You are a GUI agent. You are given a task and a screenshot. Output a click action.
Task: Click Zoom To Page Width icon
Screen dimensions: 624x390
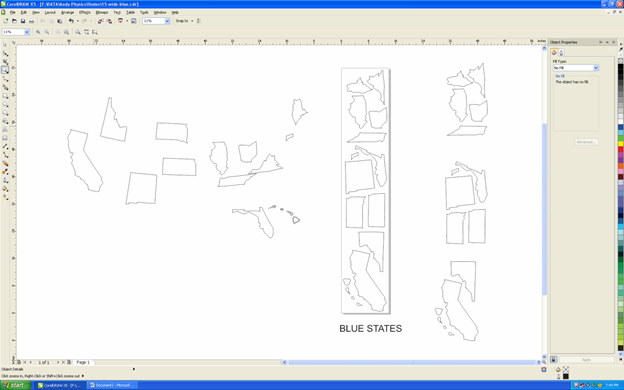coord(86,32)
